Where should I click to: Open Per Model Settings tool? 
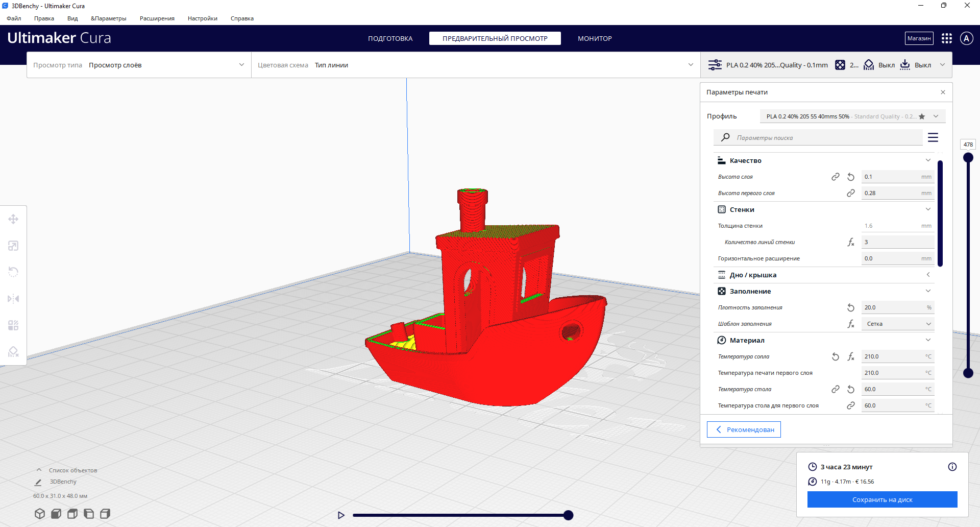tap(13, 325)
